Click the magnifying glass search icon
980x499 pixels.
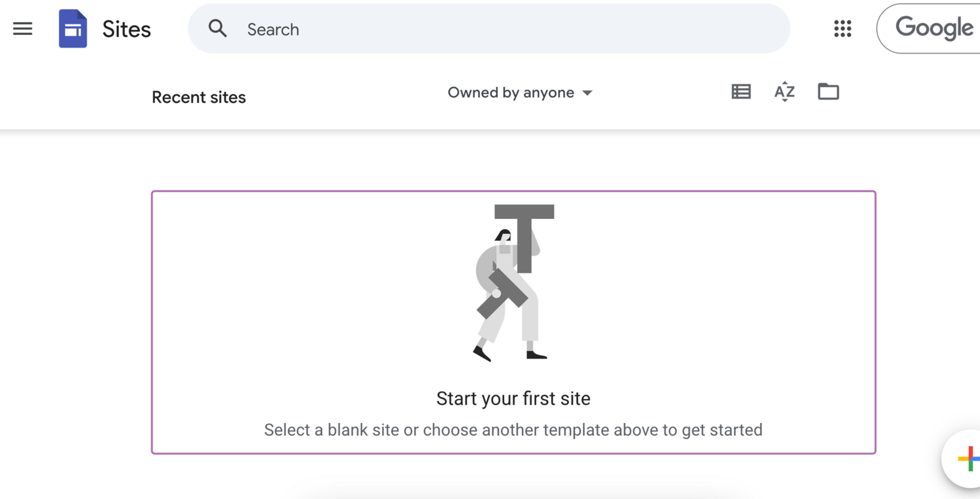[x=217, y=29]
